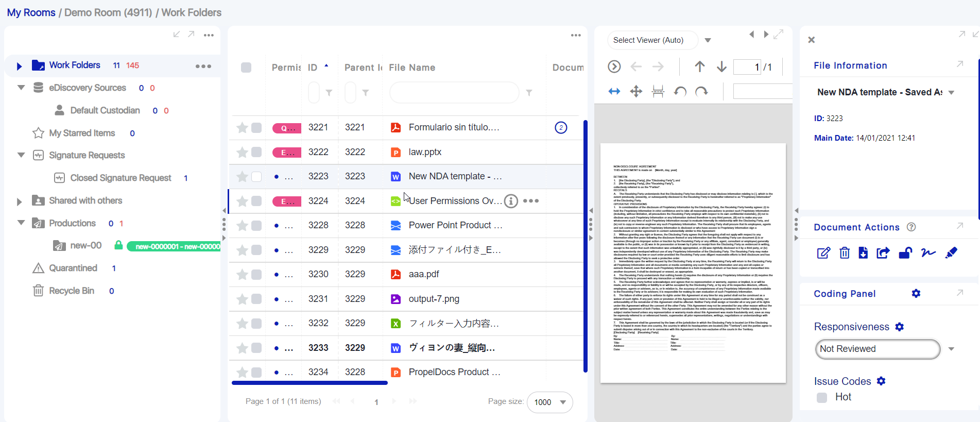Click the signature icon in Document Actions
Viewport: 980px width, 422px height.
point(929,253)
